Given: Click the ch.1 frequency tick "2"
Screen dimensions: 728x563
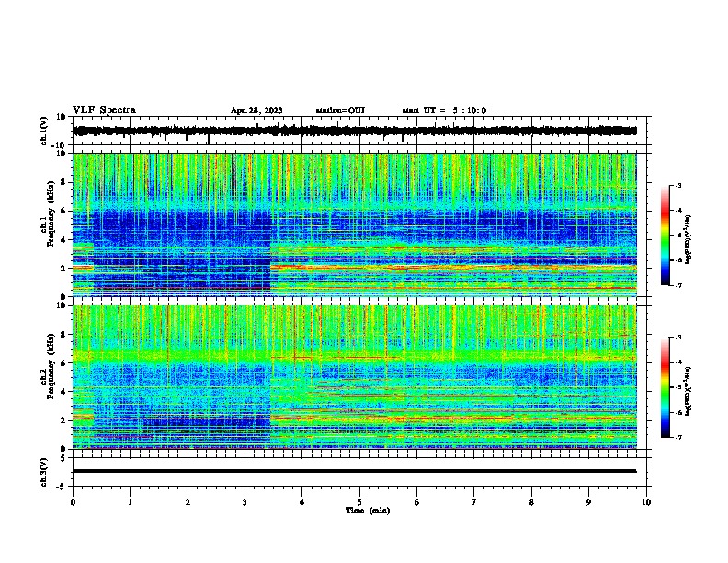Looking at the screenshot, I should 63,269.
